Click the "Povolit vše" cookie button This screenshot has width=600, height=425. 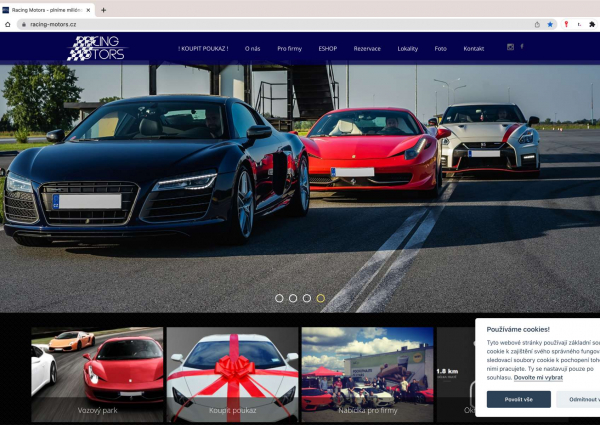click(x=518, y=399)
